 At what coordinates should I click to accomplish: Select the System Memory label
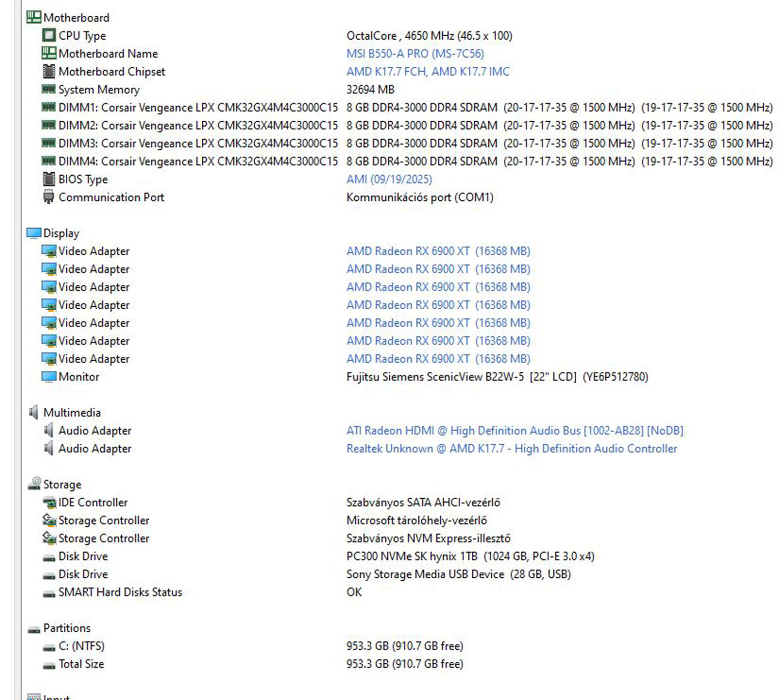(99, 89)
